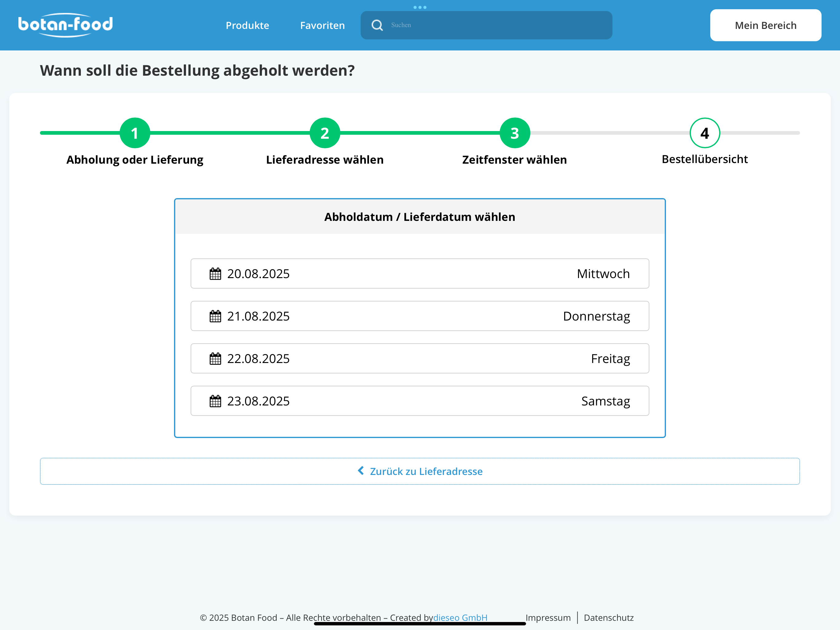The width and height of the screenshot is (840, 630).
Task: Open the Datenschutz link
Action: pos(609,617)
